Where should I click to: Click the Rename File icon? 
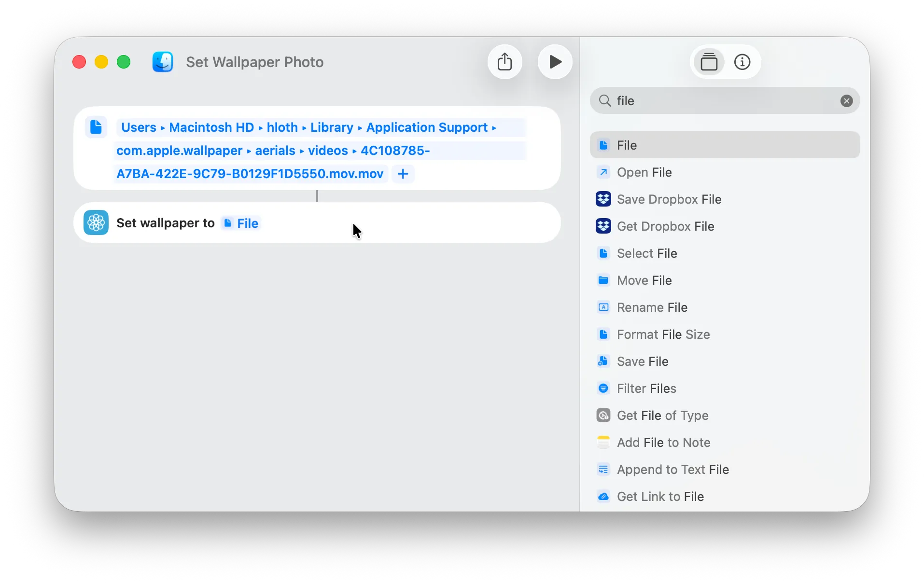[x=603, y=307]
